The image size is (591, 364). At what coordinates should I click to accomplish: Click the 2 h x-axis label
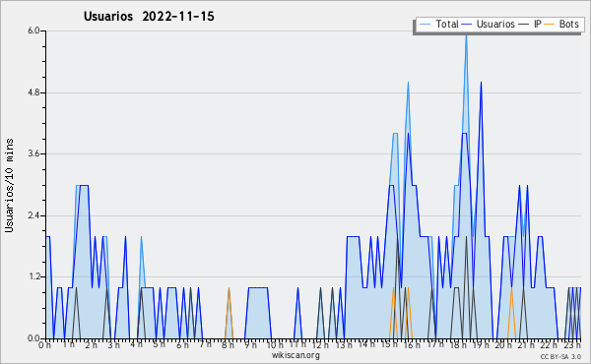coord(91,345)
